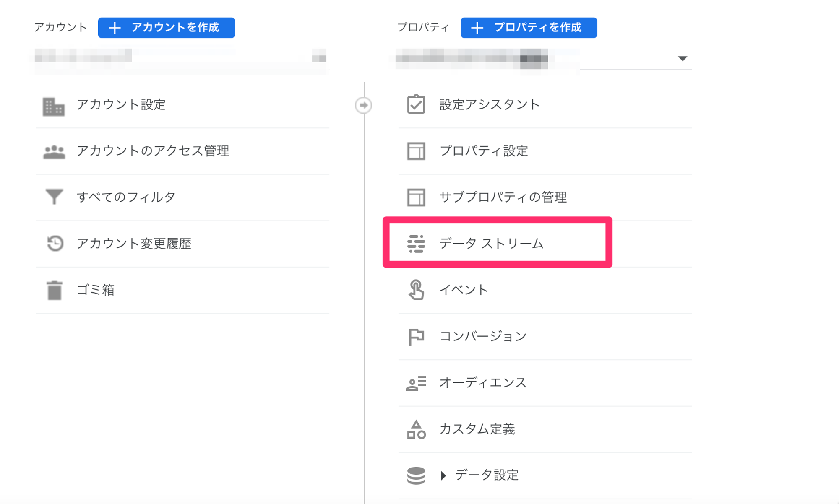Click the データ ストリーム stream icon
The width and height of the screenshot is (839, 504).
(416, 244)
